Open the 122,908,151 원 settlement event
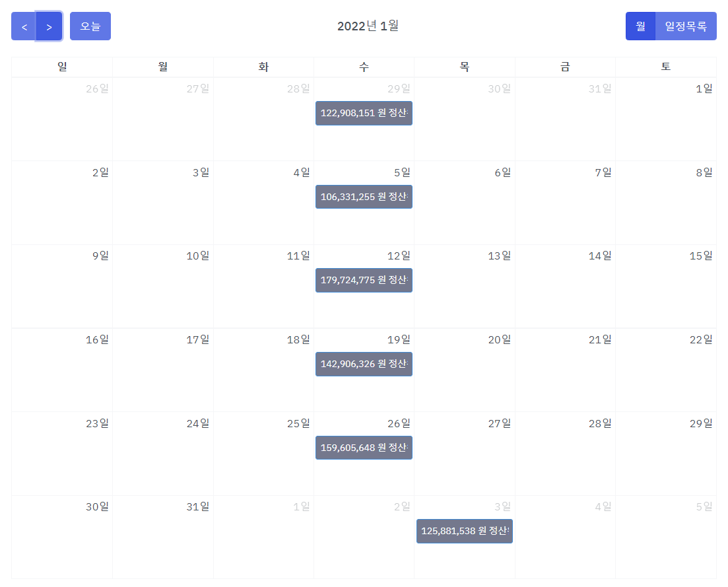This screenshot has height=587, width=728. pyautogui.click(x=364, y=113)
